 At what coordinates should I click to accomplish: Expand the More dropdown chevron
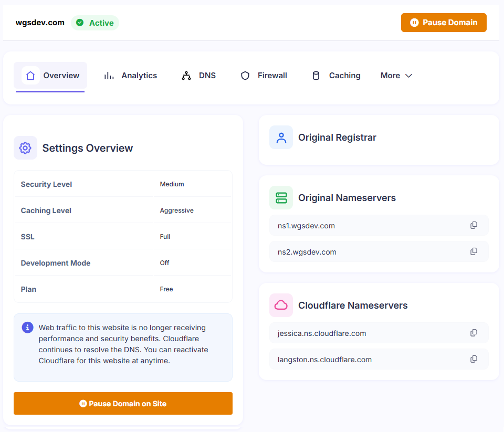pos(408,76)
